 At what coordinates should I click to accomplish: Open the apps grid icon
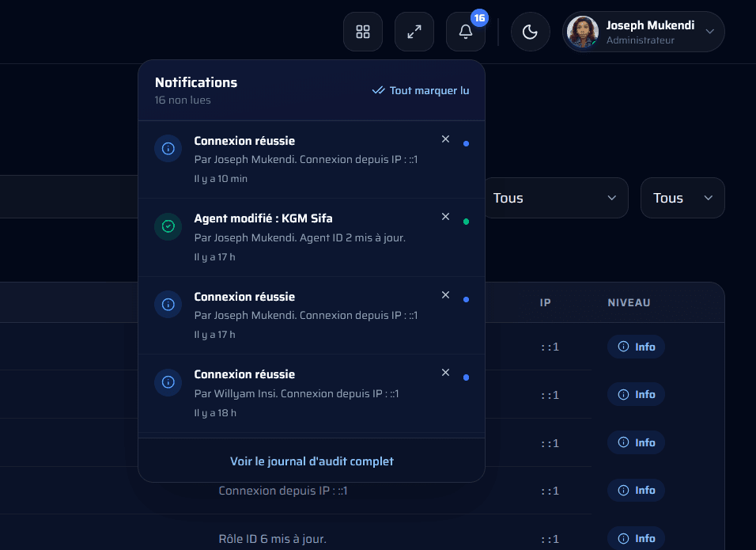(x=362, y=32)
